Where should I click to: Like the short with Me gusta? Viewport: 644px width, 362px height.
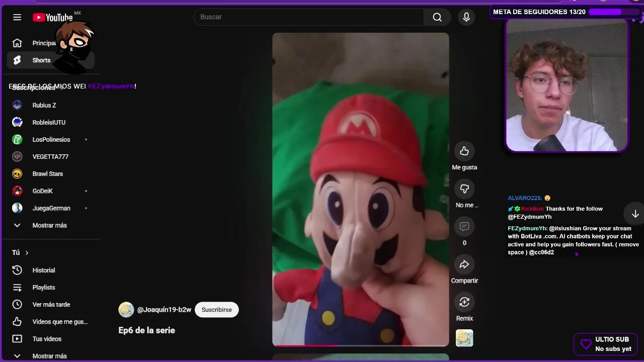pyautogui.click(x=464, y=151)
